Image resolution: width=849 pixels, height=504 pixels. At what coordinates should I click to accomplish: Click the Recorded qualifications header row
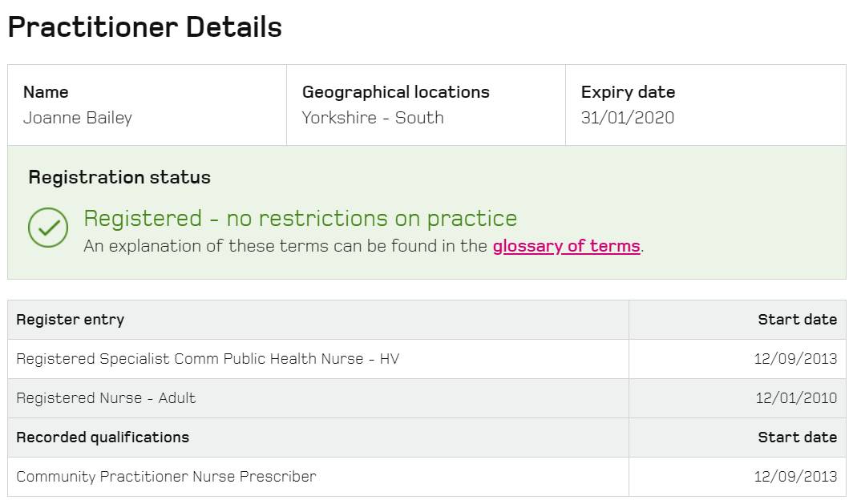tap(103, 437)
